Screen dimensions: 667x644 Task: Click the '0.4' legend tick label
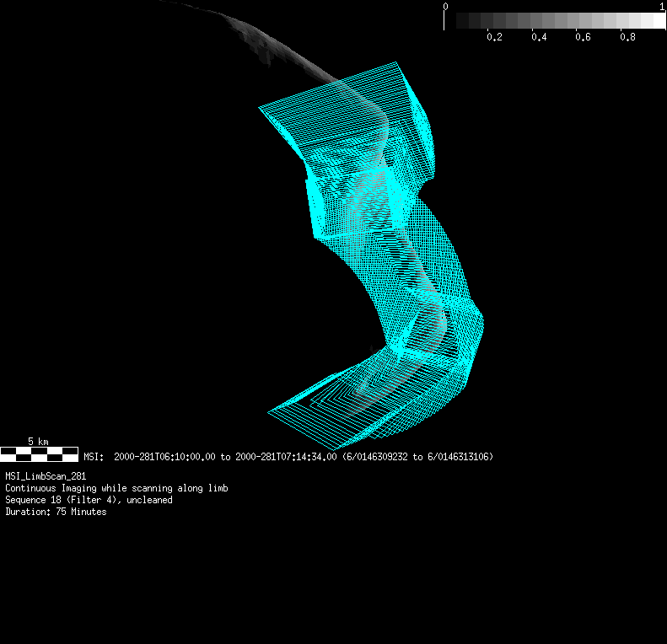pyautogui.click(x=539, y=37)
